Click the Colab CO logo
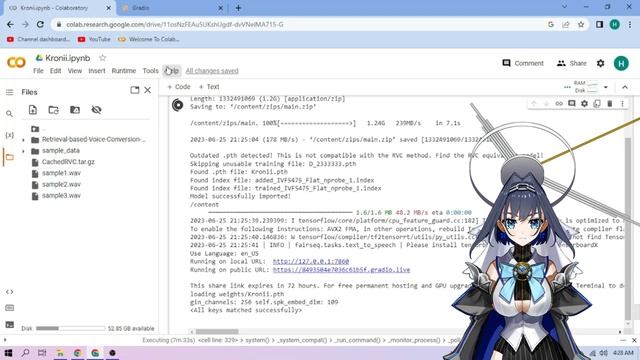The height and width of the screenshot is (360, 640). tap(16, 62)
